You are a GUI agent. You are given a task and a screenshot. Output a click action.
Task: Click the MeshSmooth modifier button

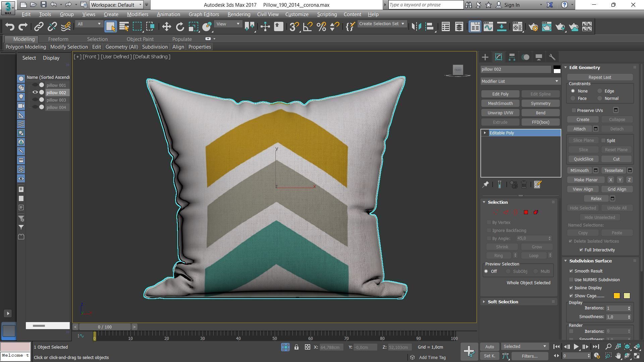click(500, 103)
